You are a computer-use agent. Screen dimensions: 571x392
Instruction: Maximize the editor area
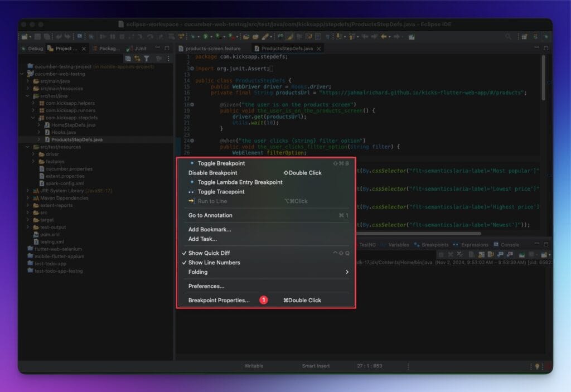(546, 48)
